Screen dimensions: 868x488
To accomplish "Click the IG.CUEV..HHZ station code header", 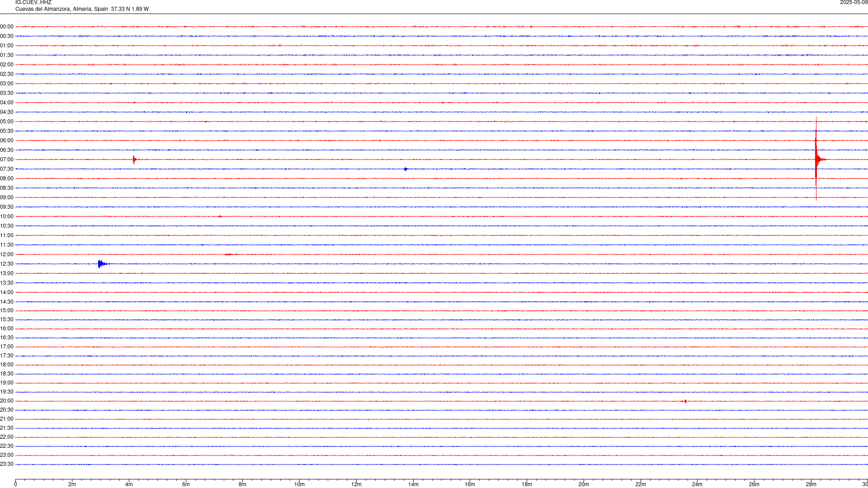I will [x=33, y=3].
